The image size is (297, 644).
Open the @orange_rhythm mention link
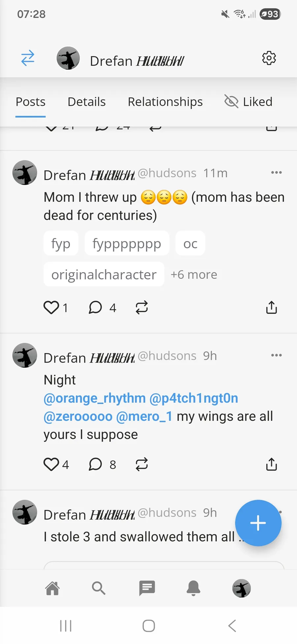click(x=95, y=398)
